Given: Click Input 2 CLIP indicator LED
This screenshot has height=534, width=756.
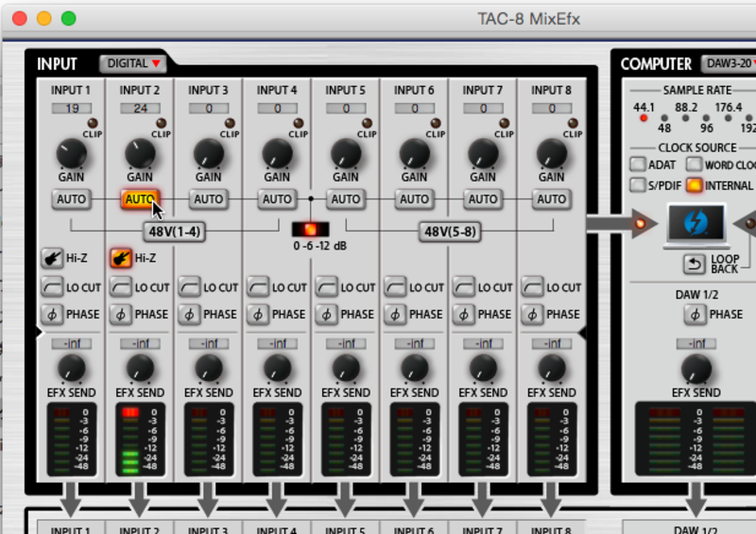Looking at the screenshot, I should click(161, 123).
